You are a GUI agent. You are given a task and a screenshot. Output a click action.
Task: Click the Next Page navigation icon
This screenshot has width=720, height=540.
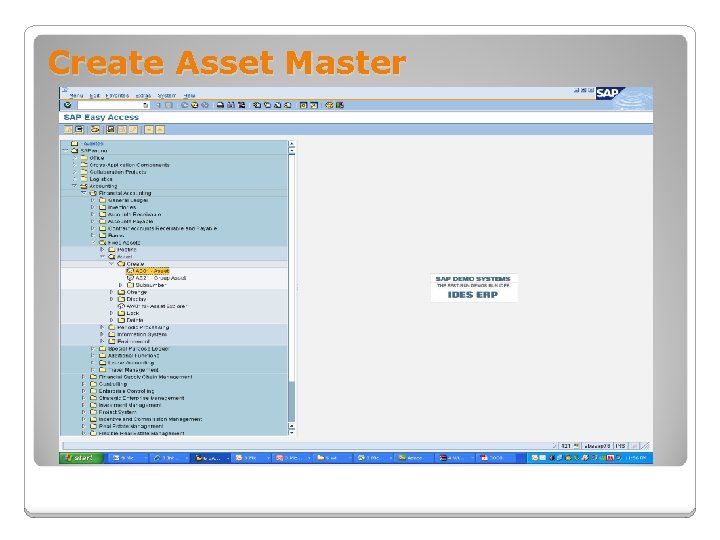tap(277, 105)
